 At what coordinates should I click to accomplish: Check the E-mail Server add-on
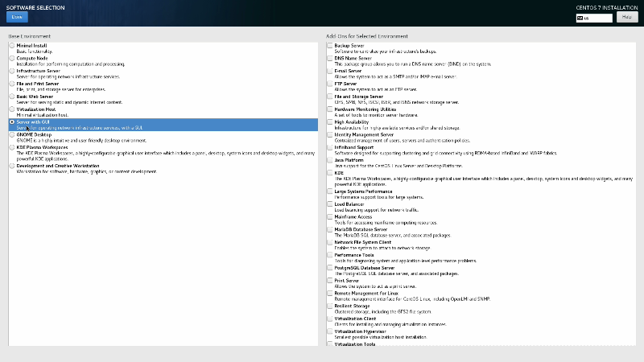[330, 71]
